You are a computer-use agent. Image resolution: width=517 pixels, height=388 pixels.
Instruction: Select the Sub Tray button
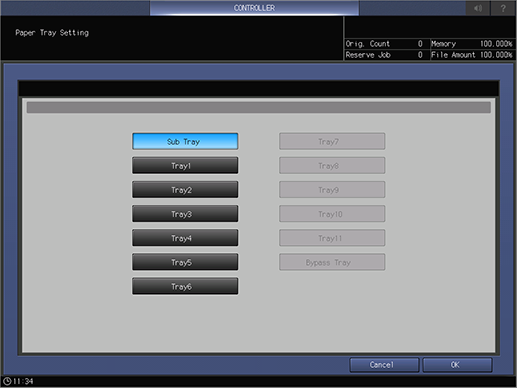[185, 141]
